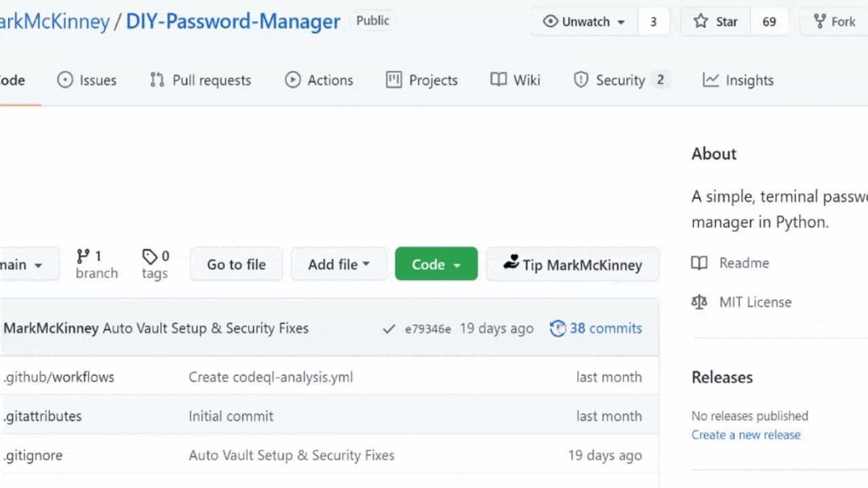
Task: Click the '1 branch' link text
Action: [97, 264]
